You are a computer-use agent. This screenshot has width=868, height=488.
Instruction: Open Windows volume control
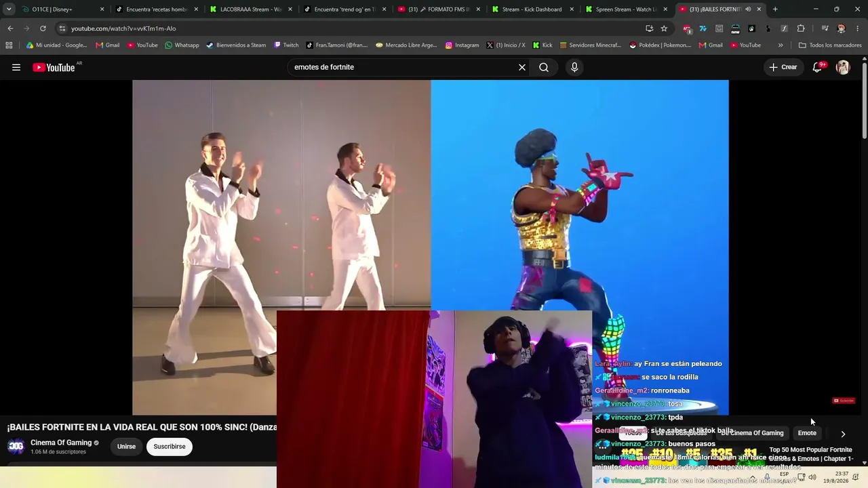(812, 477)
